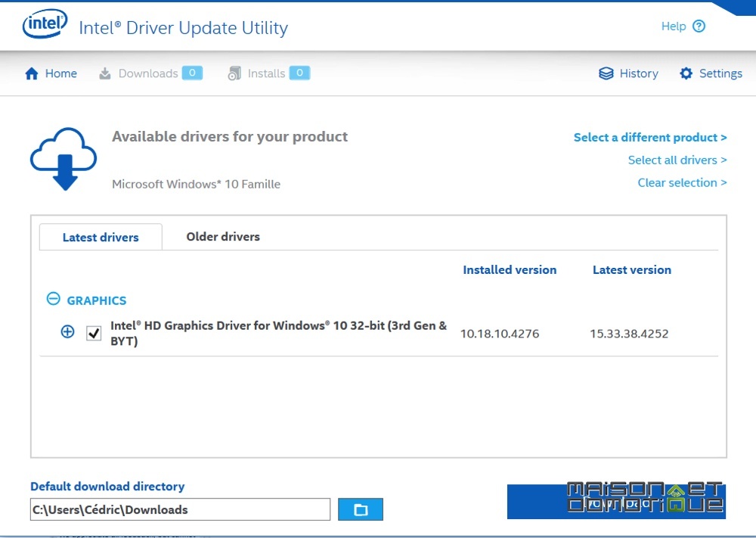Image resolution: width=756 pixels, height=538 pixels.
Task: Click the Downloads arrow icon
Action: [104, 73]
